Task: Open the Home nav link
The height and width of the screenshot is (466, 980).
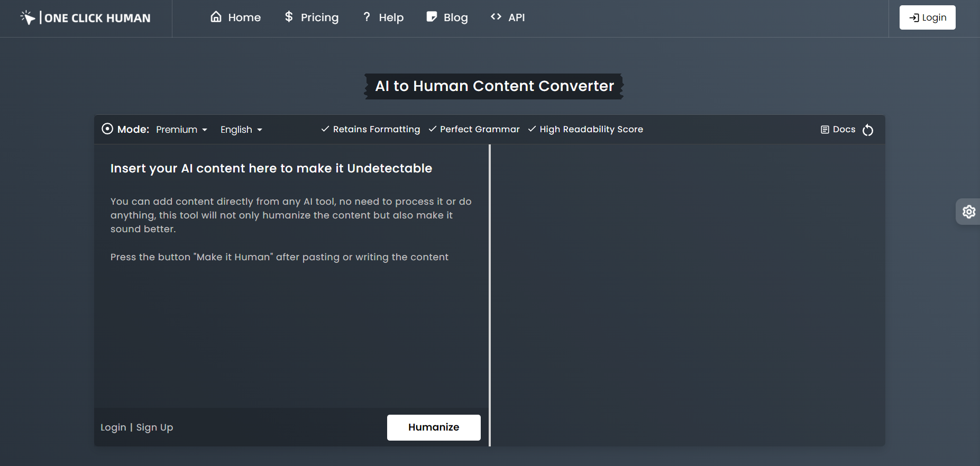Action: [x=235, y=17]
